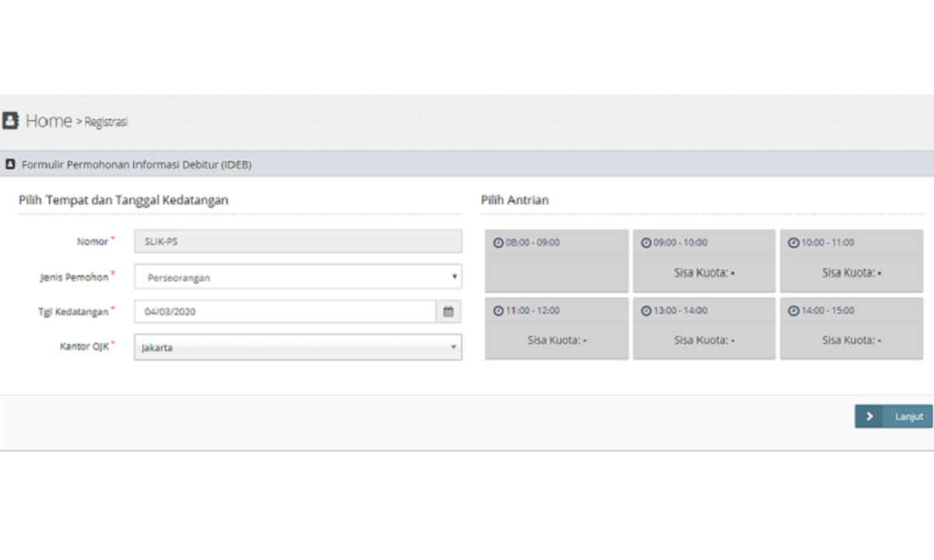Click the Nomor field containing SLIK-PS
Image resolution: width=934 pixels, height=560 pixels.
297,242
